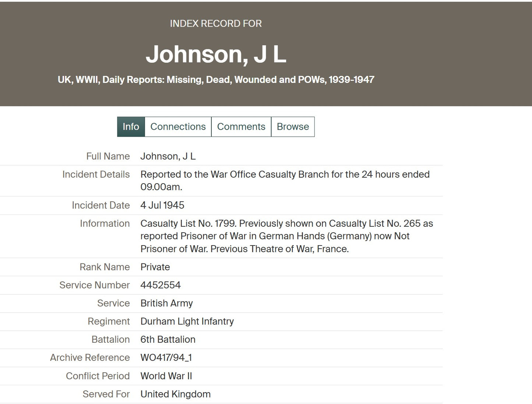Viewport: 532px width, 404px height.
Task: Click the Archive Reference WO417/94_1
Action: [x=166, y=358]
